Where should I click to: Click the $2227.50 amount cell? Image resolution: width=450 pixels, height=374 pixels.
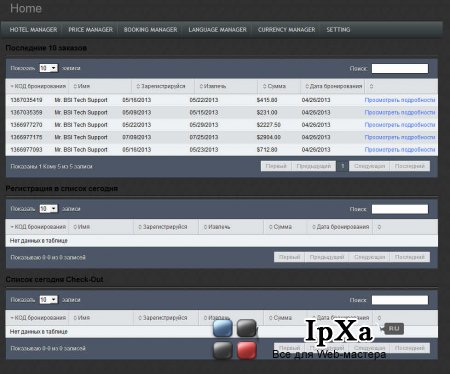coord(268,125)
